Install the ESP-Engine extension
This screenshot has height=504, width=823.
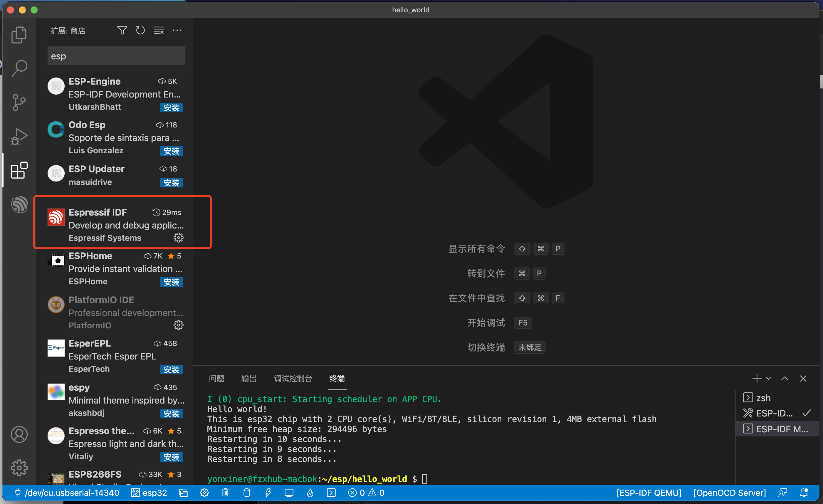[x=171, y=107]
